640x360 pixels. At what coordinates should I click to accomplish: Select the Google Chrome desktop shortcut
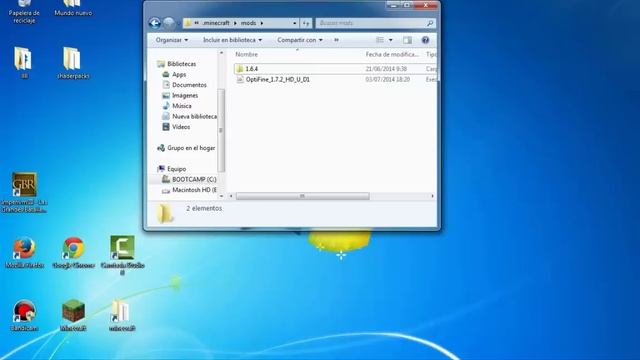73,253
